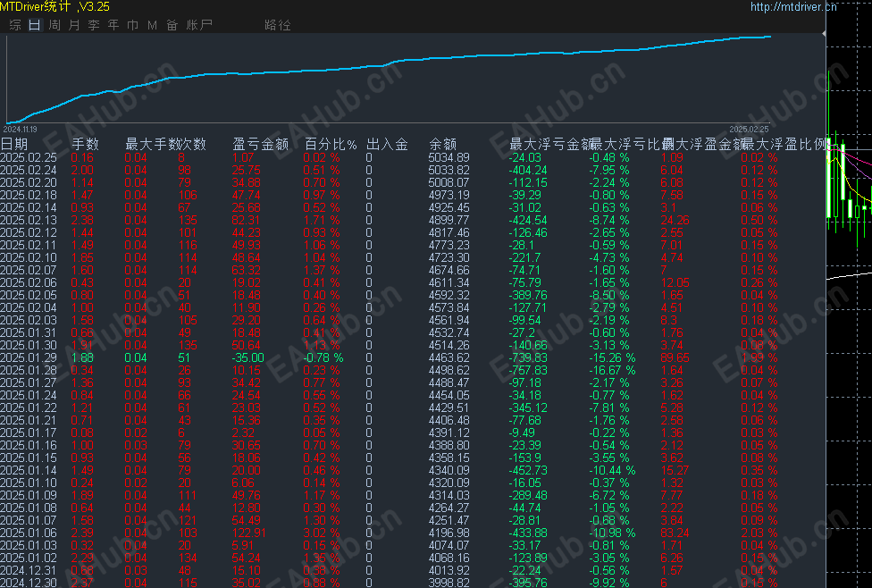The height and width of the screenshot is (588, 872).
Task: Click the 2024.11.19 chart start date
Action: (x=20, y=129)
